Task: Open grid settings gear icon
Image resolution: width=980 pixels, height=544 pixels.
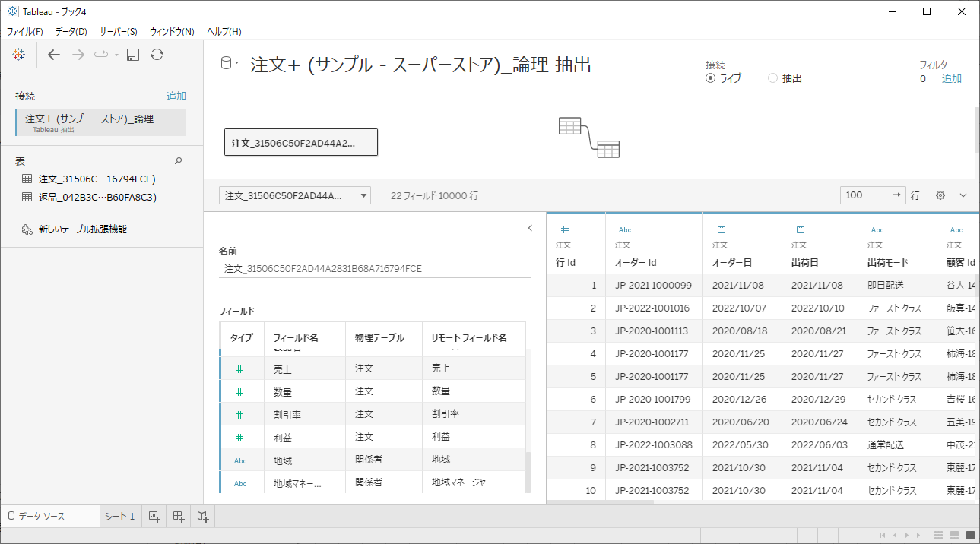Action: point(940,195)
